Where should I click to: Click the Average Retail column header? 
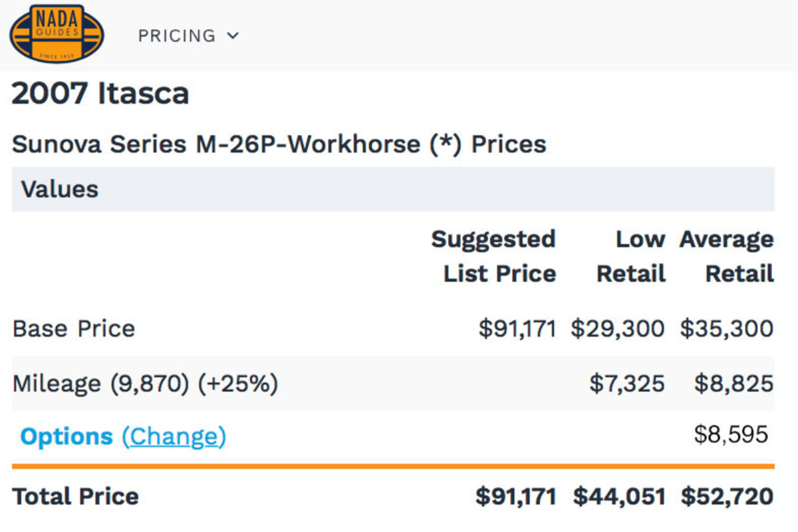pyautogui.click(x=726, y=256)
